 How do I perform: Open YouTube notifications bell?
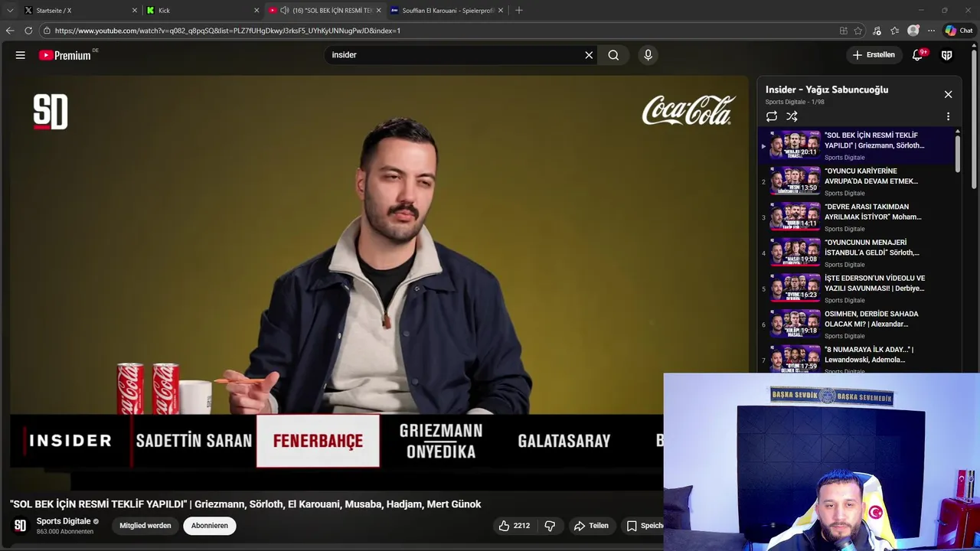click(x=918, y=55)
